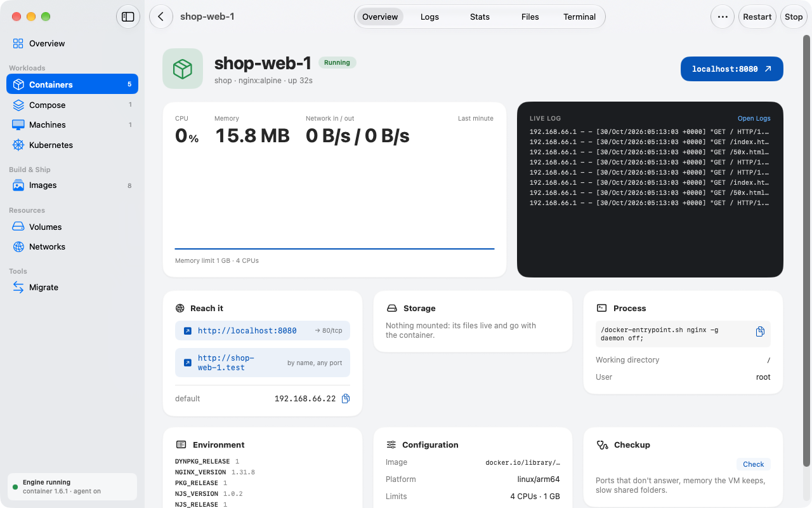This screenshot has height=508, width=812.
Task: Click the docker.io/library image value
Action: pyautogui.click(x=523, y=463)
